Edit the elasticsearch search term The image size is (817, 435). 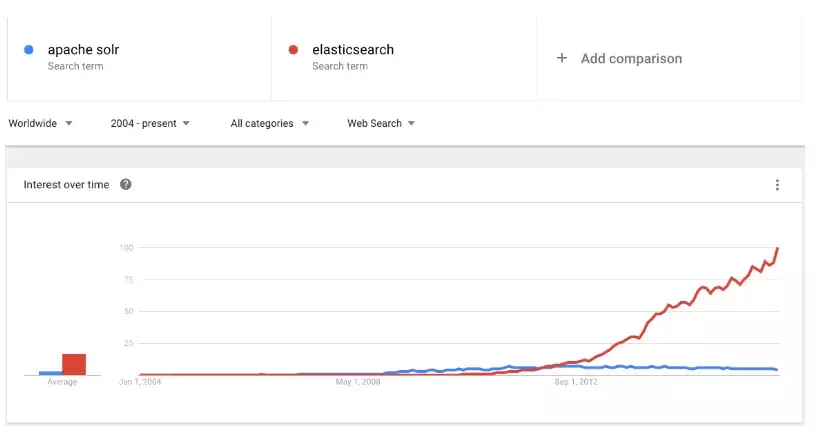353,49
